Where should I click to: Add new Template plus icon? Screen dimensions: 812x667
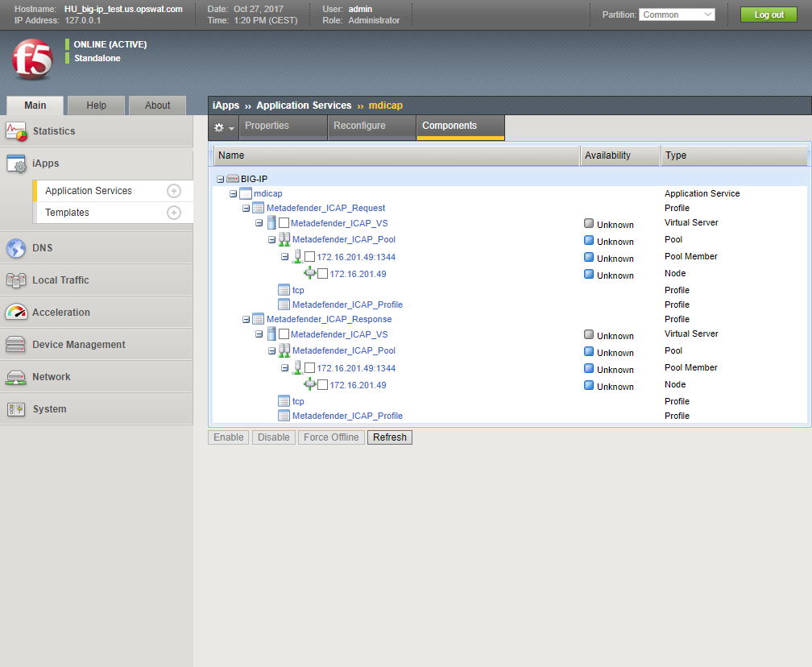point(174,213)
